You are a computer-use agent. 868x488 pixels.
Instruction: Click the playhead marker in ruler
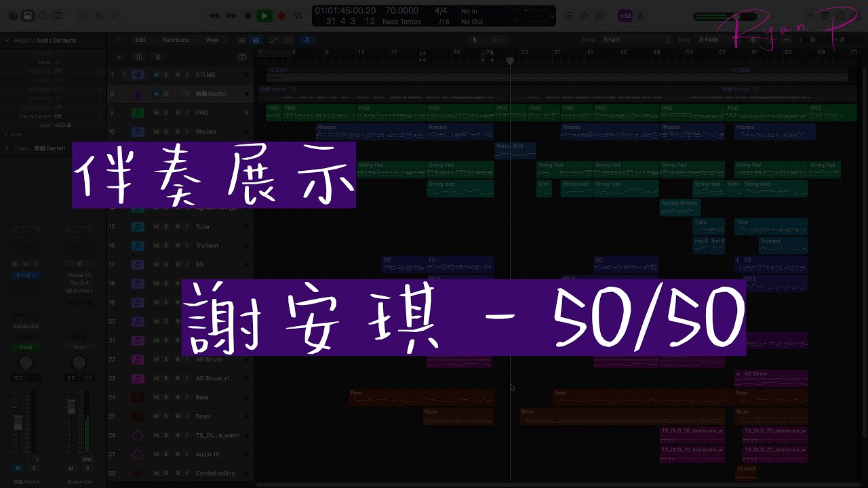511,60
